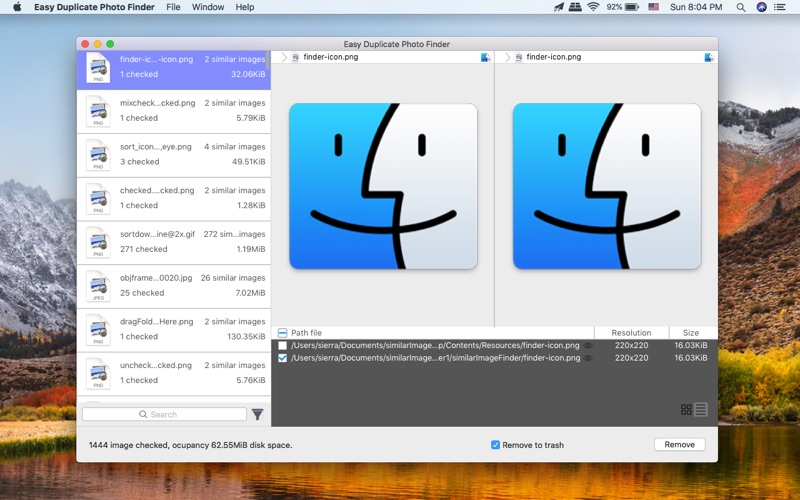Open the Window menu
The height and width of the screenshot is (500, 800).
click(x=208, y=7)
